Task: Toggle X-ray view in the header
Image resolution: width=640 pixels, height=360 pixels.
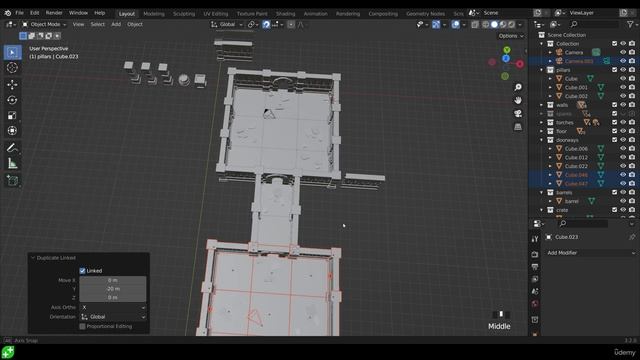Action: [475, 24]
